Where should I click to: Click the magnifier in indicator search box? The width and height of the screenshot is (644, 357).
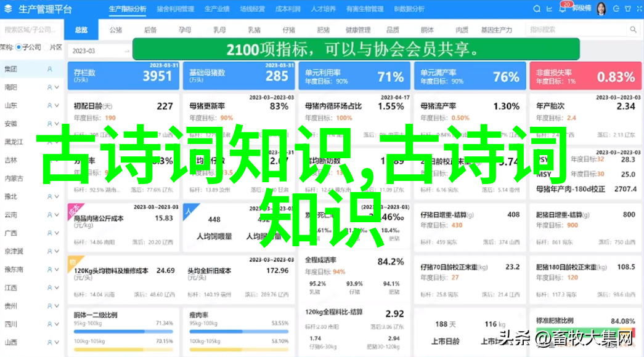click(x=633, y=30)
